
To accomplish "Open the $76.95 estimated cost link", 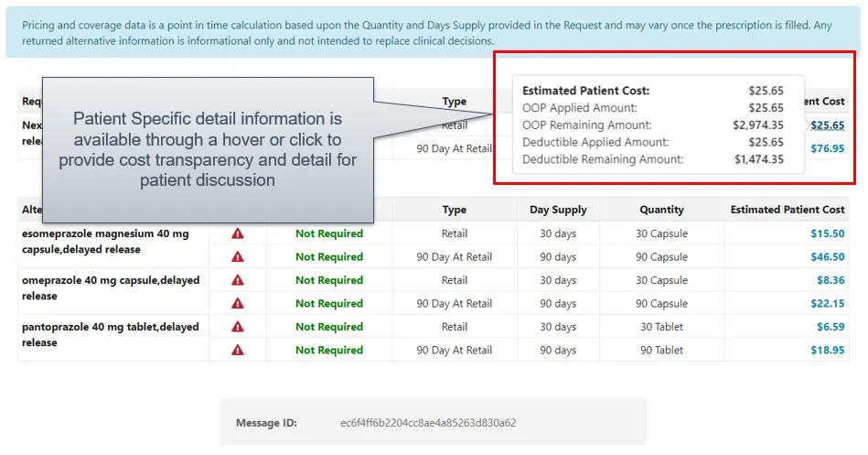I will tap(828, 148).
